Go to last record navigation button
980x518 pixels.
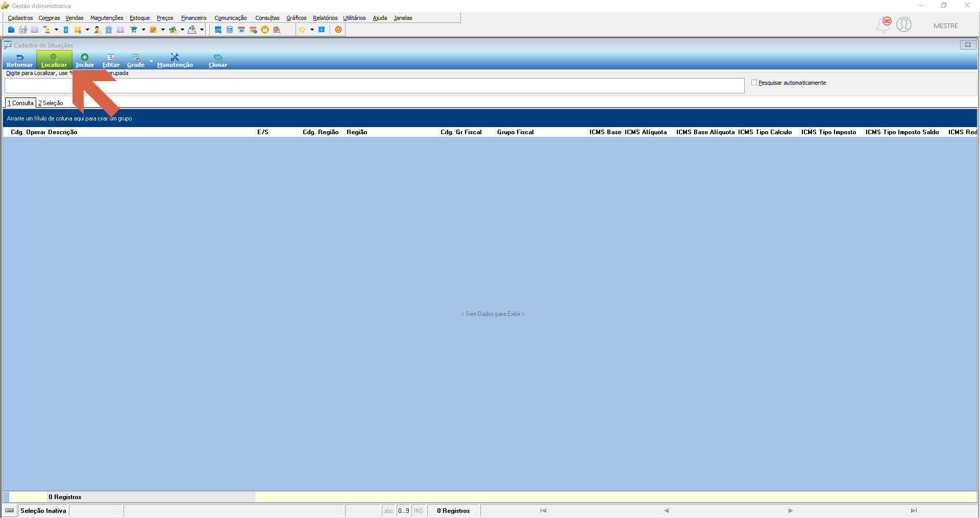point(914,510)
